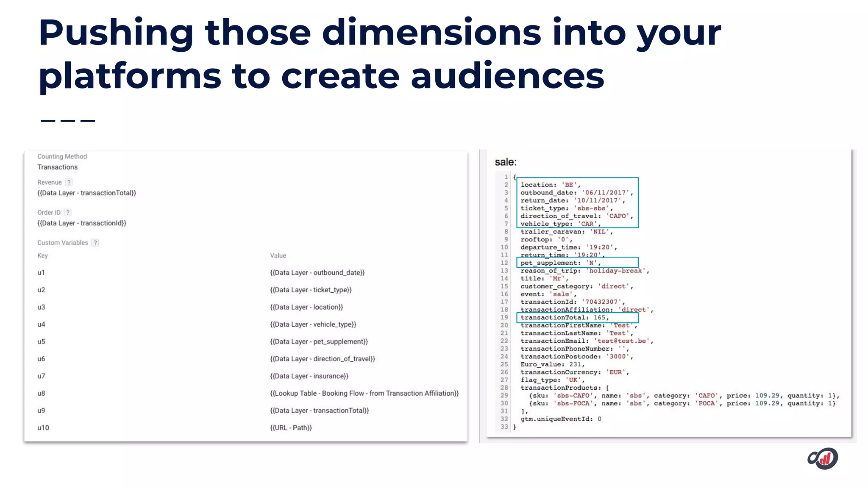Click the '{{Data Layer - ticket_type}}' value
This screenshot has height=488, width=868.
click(x=311, y=290)
